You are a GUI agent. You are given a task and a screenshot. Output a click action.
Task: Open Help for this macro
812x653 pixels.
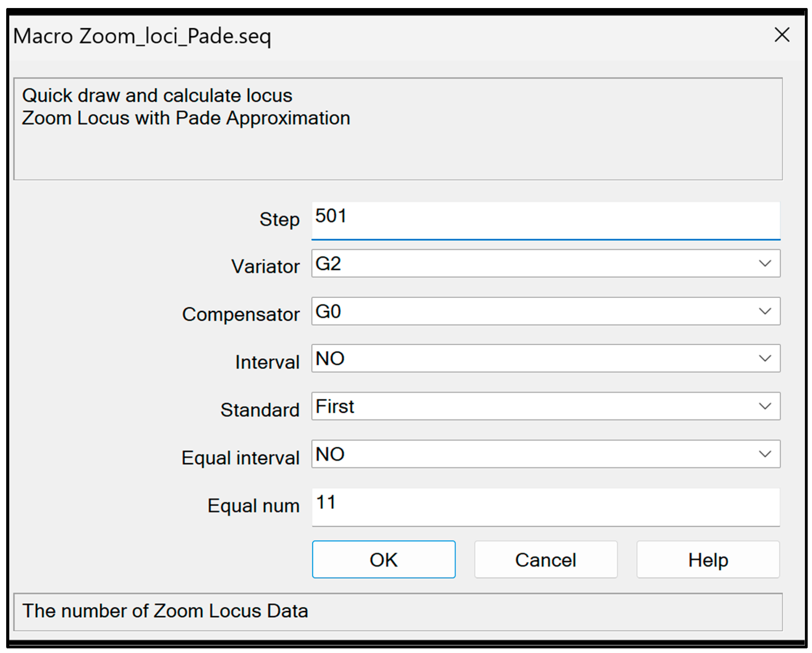tap(708, 560)
